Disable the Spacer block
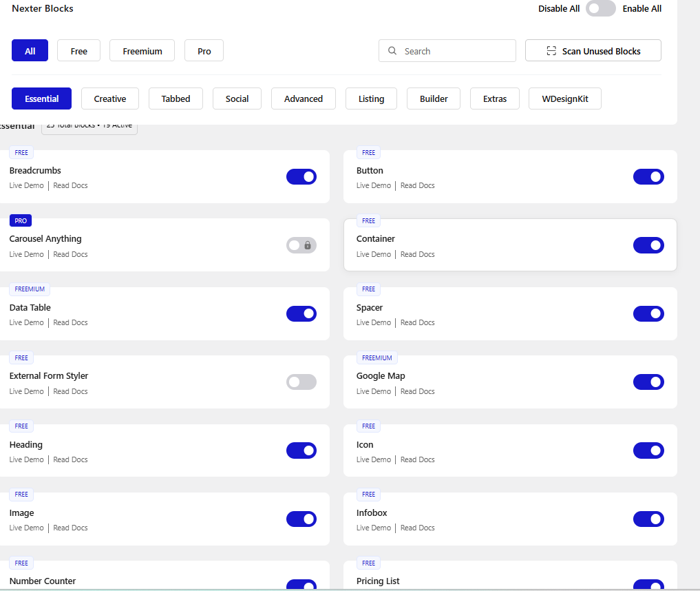The height and width of the screenshot is (591, 700). click(648, 313)
